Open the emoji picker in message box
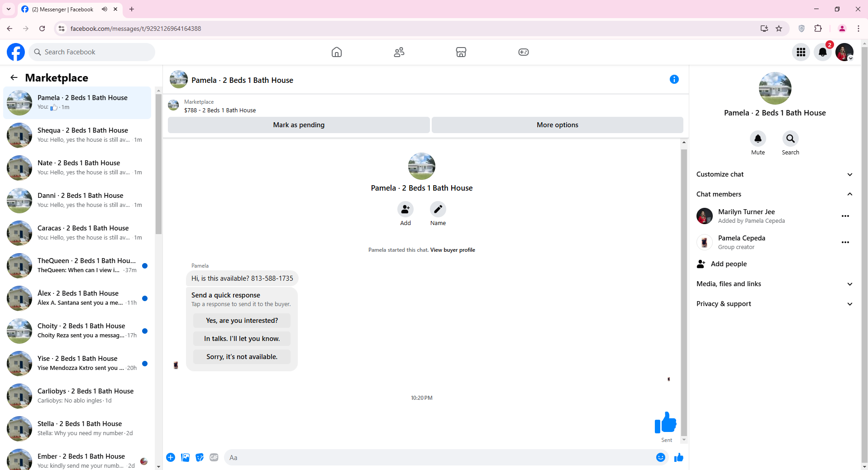 pyautogui.click(x=661, y=457)
